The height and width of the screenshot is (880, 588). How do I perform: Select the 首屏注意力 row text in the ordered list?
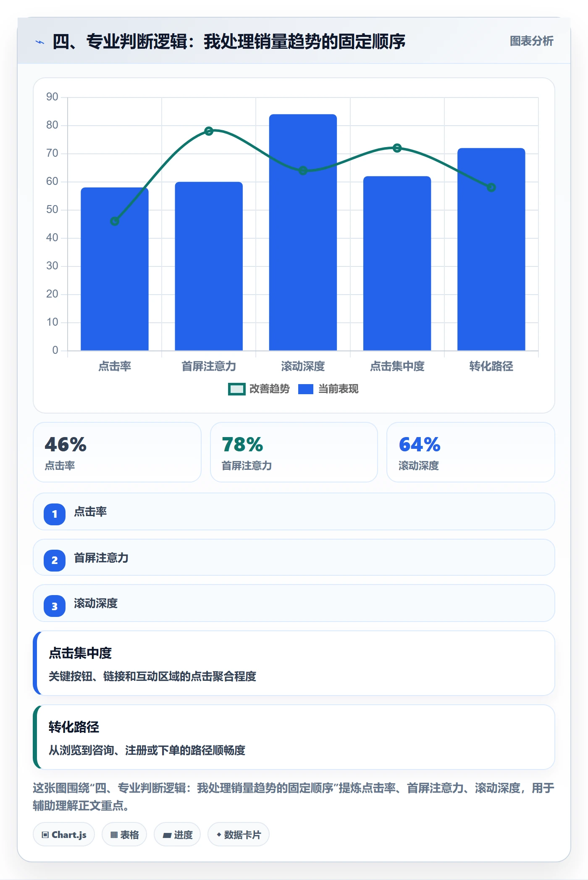click(x=101, y=558)
